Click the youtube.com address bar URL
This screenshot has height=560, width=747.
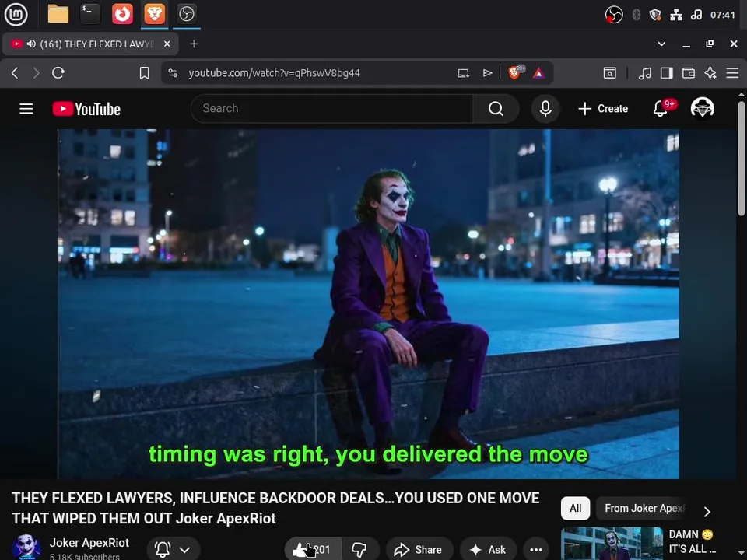[x=274, y=73]
